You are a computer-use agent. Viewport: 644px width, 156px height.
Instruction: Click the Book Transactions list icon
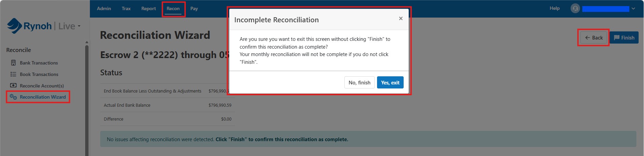13,74
